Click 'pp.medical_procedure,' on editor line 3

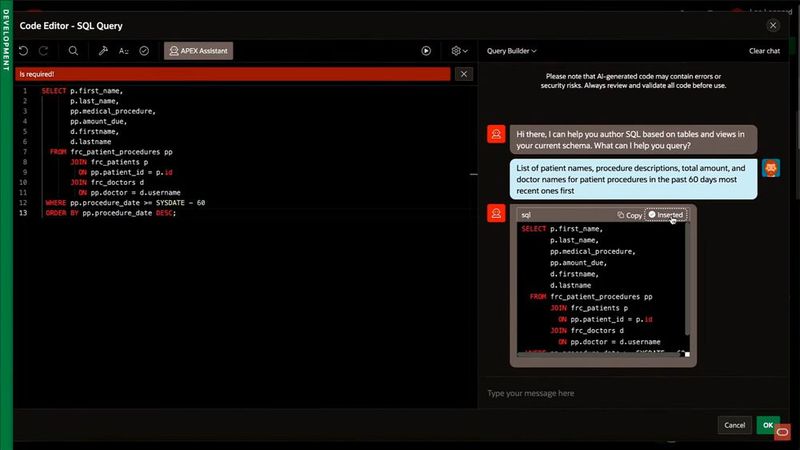coord(113,111)
